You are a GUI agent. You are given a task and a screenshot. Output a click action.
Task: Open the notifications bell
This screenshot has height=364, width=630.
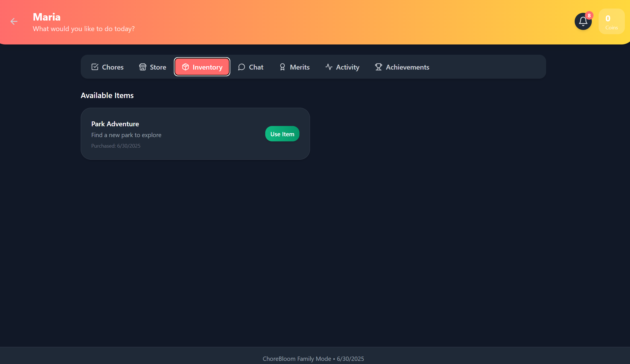(x=583, y=21)
